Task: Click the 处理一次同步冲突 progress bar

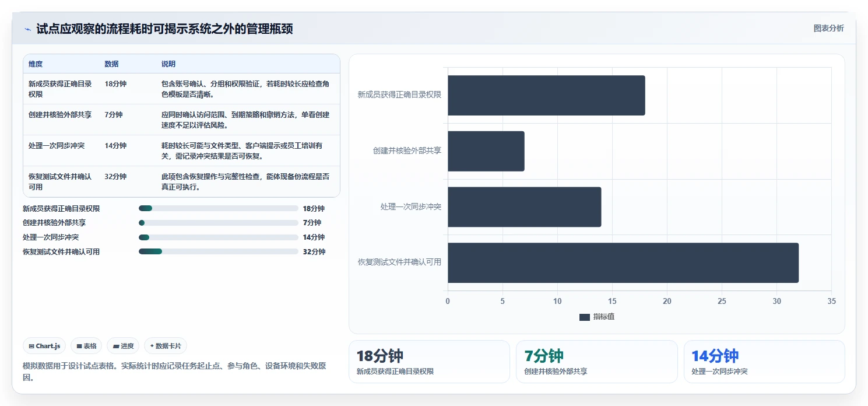Action: click(x=219, y=237)
